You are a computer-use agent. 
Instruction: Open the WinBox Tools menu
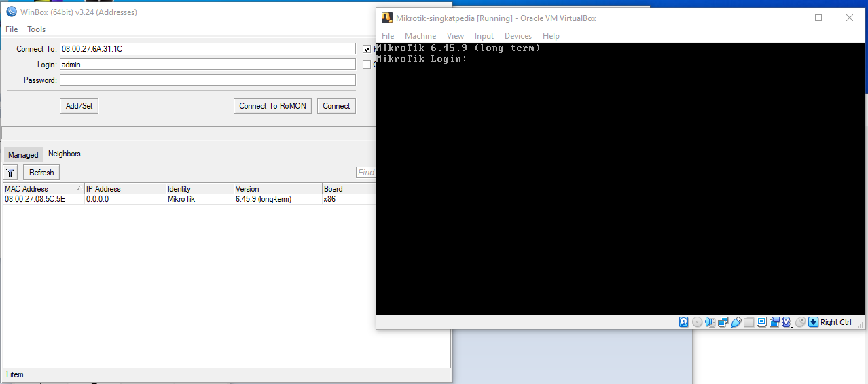[x=37, y=29]
